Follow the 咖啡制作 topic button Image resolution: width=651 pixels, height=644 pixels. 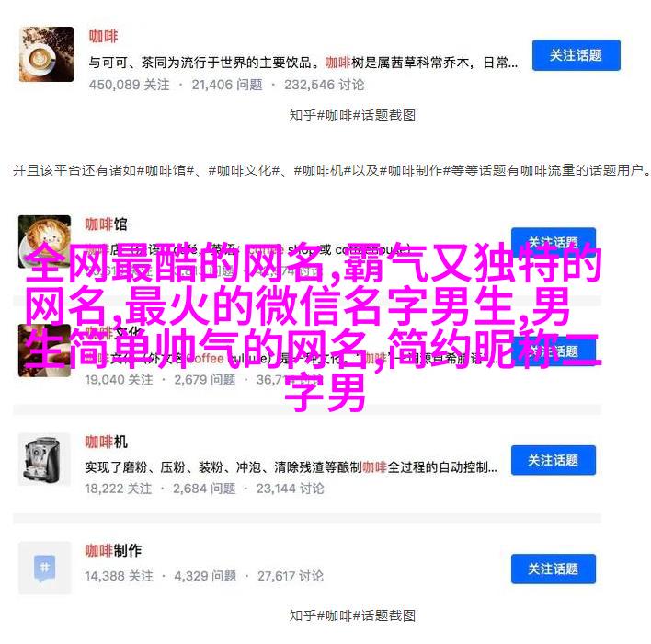tap(554, 569)
